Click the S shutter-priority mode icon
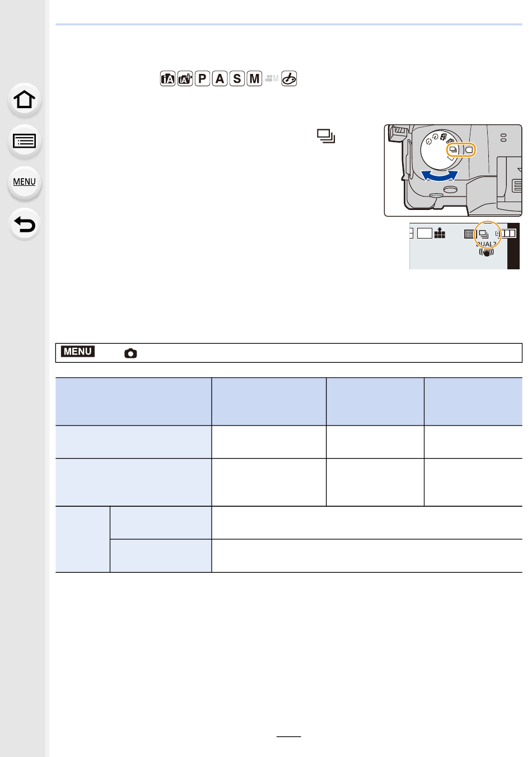 [237, 79]
